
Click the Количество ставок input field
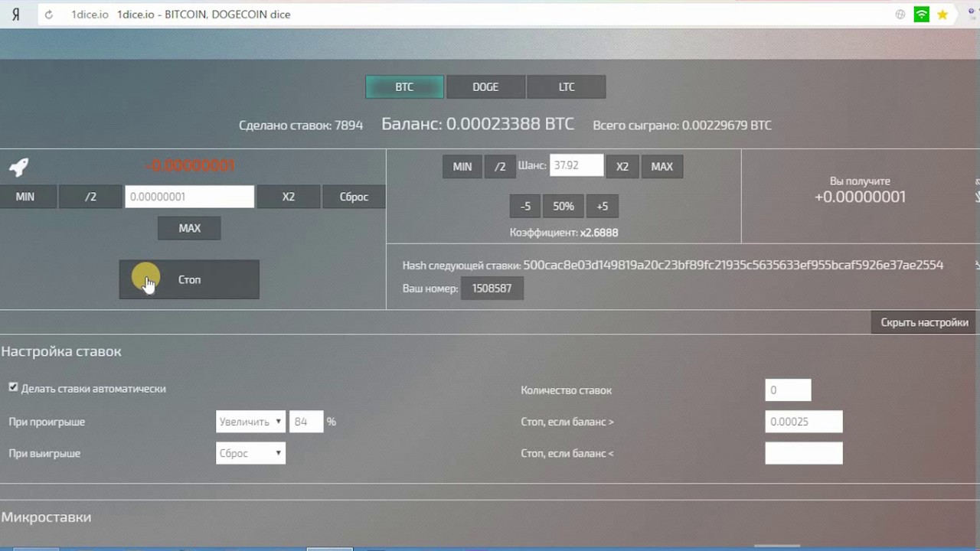[788, 390]
